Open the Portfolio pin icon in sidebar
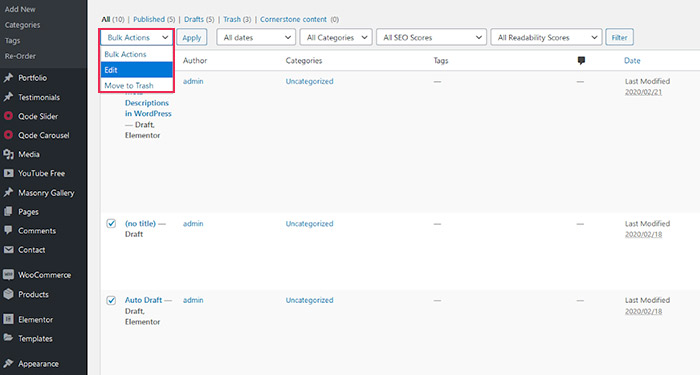 (x=8, y=78)
